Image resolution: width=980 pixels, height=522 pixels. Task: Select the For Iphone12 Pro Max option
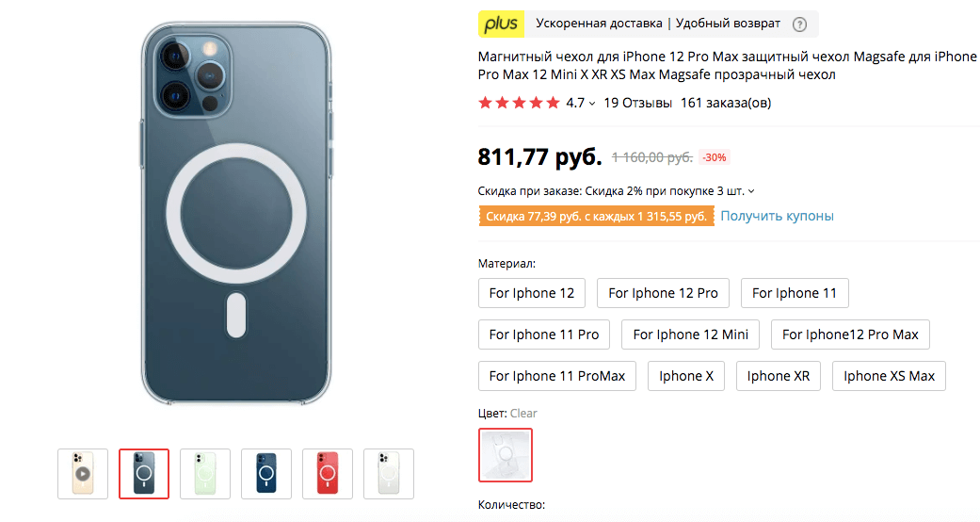click(850, 334)
